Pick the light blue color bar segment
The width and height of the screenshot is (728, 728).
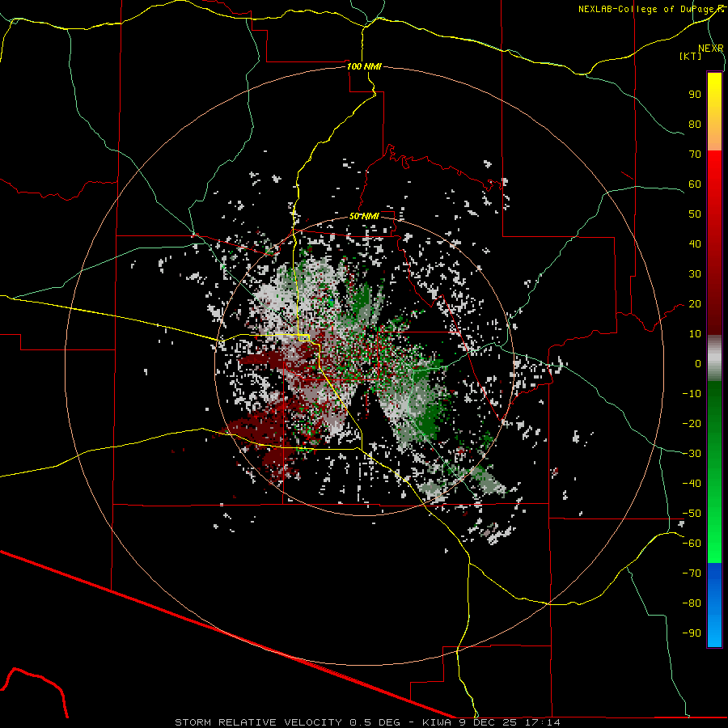[714, 627]
